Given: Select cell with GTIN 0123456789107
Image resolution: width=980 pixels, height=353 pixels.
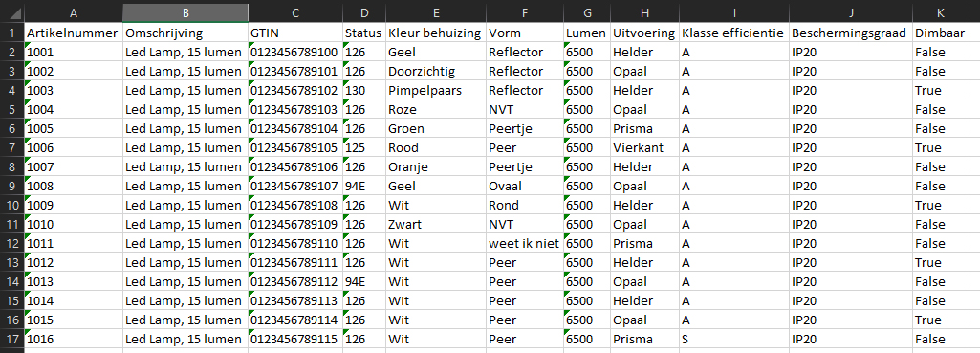Looking at the screenshot, I should (x=295, y=186).
